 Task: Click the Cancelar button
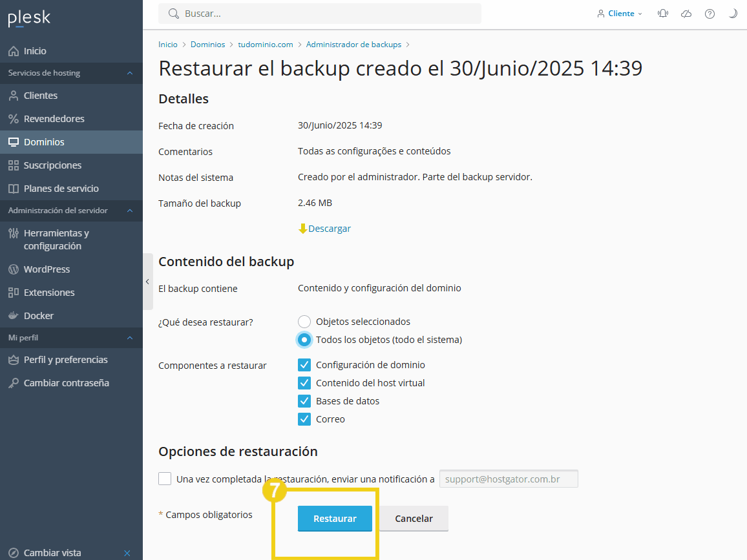coord(414,519)
